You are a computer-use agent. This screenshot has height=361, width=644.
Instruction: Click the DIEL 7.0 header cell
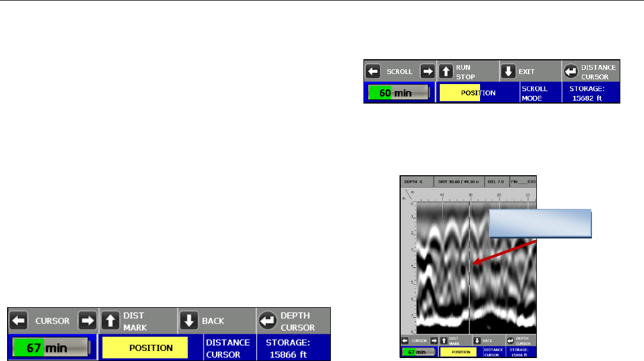pos(496,182)
